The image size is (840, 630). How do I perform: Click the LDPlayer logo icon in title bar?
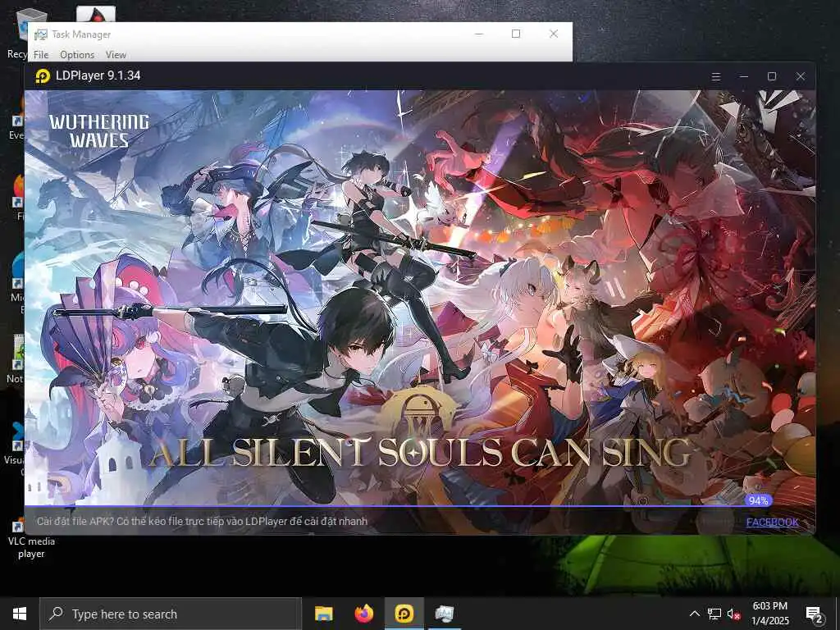tap(43, 76)
